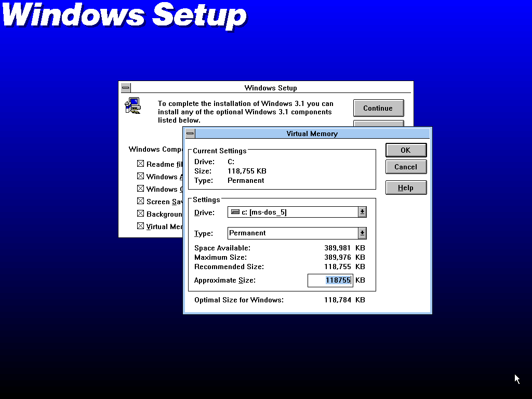Click the Recommended Size value 118,755
Viewport: 532px width, 399px height.
point(338,267)
